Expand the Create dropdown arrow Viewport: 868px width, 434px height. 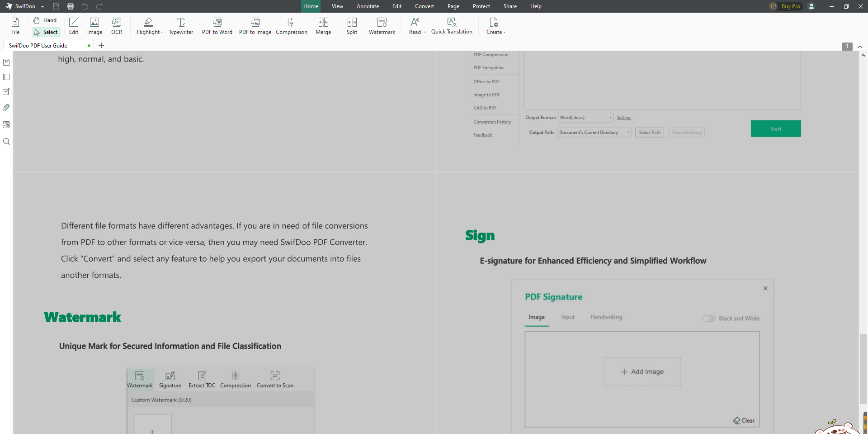click(x=505, y=33)
